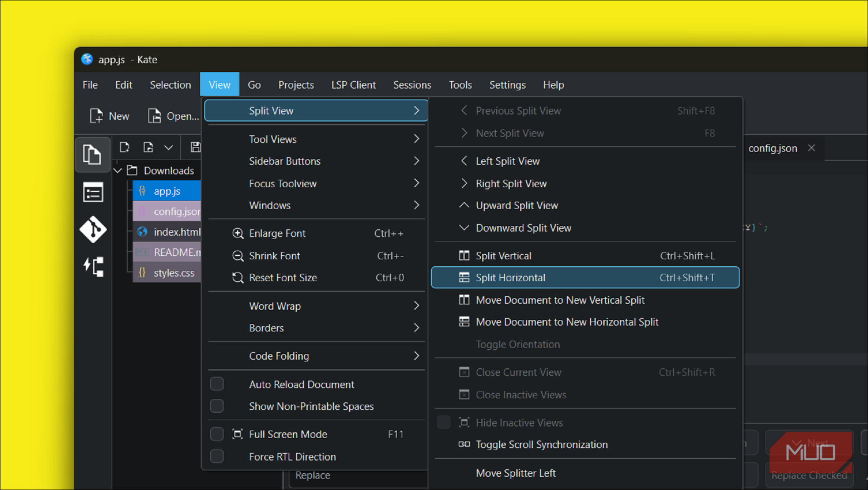Click the New document icon in toolbar
This screenshot has width=868, height=490.
pyautogui.click(x=96, y=116)
